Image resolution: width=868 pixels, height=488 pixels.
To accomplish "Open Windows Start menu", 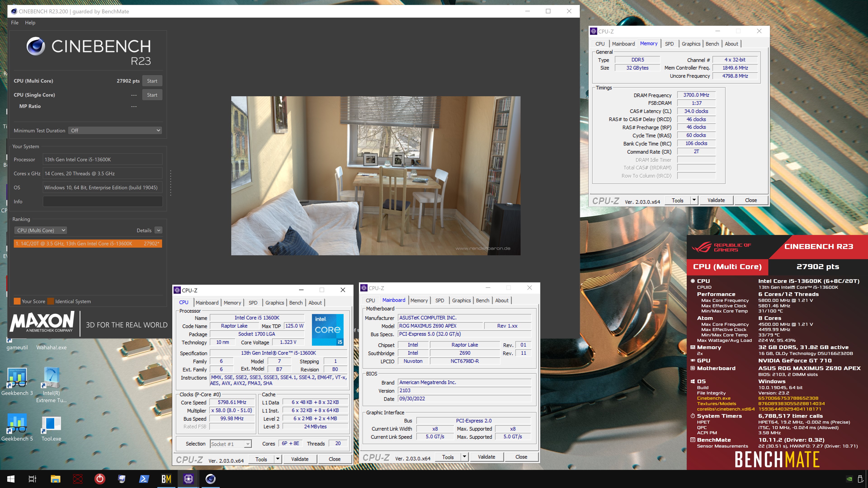I will 10,479.
